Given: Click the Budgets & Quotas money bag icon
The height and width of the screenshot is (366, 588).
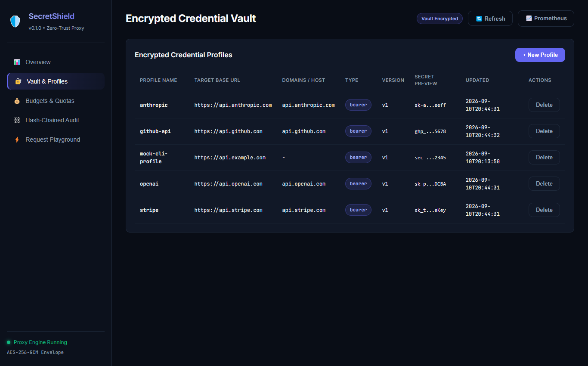Looking at the screenshot, I should pos(17,101).
